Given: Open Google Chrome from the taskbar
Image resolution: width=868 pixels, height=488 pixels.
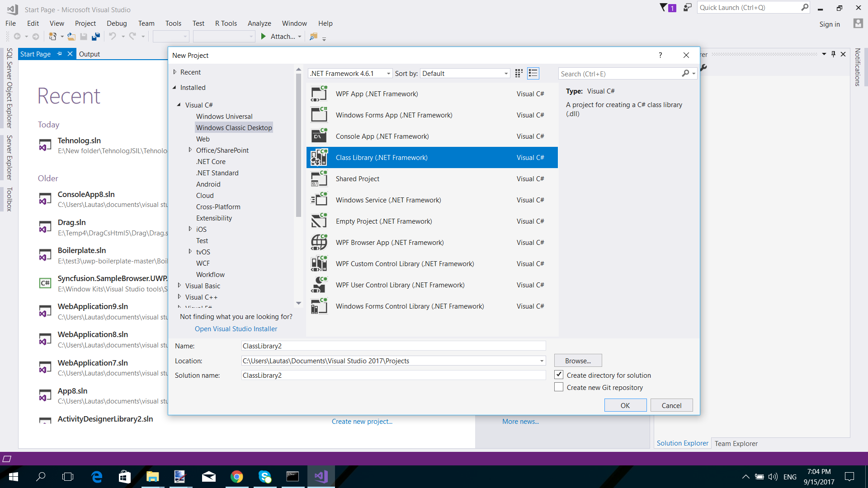Looking at the screenshot, I should (236, 477).
